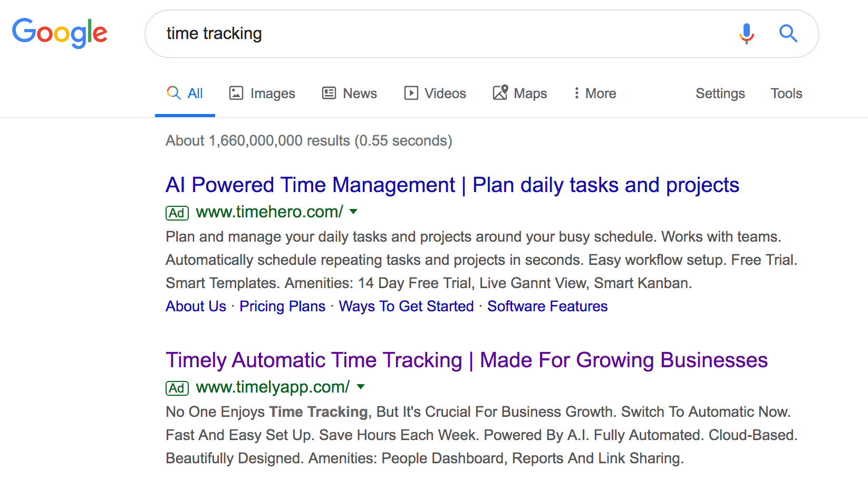The image size is (868, 496).
Task: Expand dropdown arrow next to www.timehero.com
Action: point(353,212)
